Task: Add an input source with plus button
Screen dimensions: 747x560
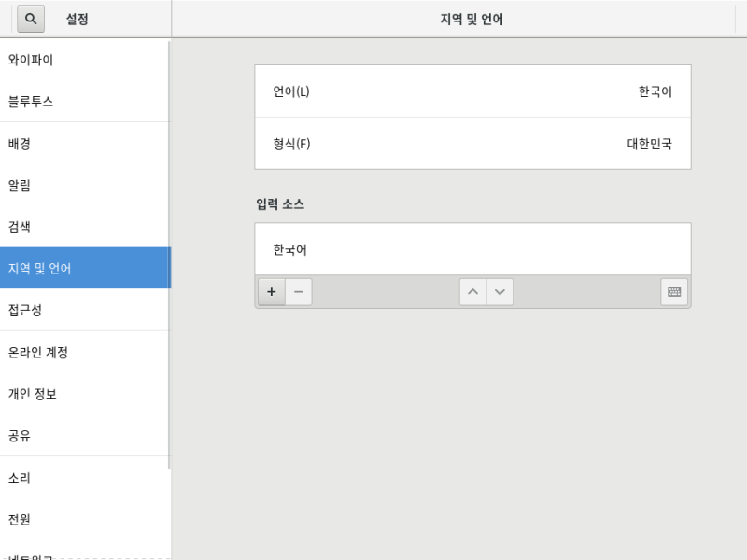Action: (272, 292)
